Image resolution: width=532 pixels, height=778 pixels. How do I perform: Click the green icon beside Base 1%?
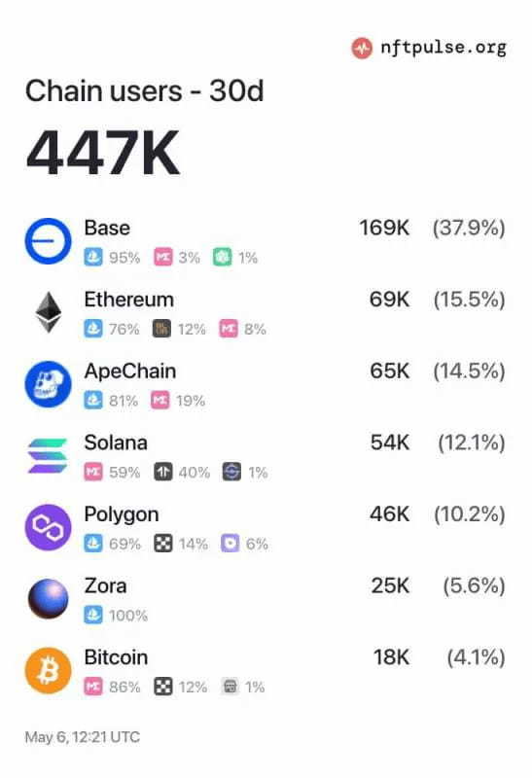[223, 257]
